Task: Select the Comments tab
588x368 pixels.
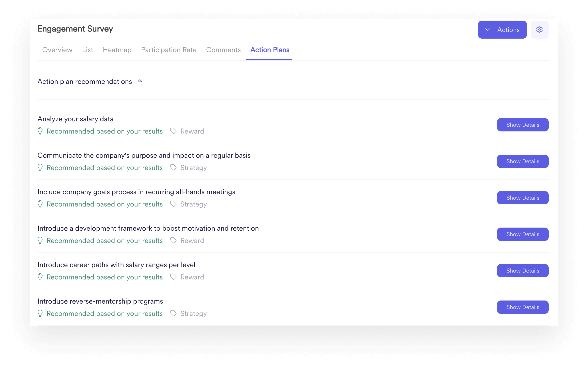Action: pyautogui.click(x=223, y=50)
